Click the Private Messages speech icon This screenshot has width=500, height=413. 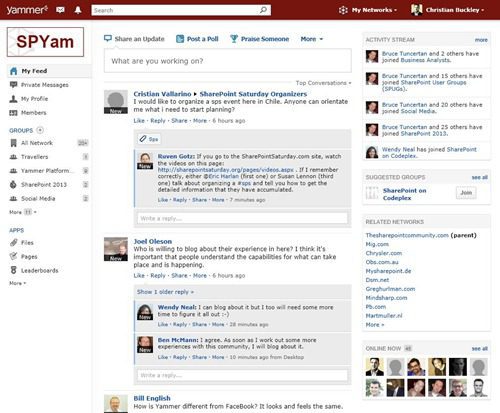pos(14,85)
